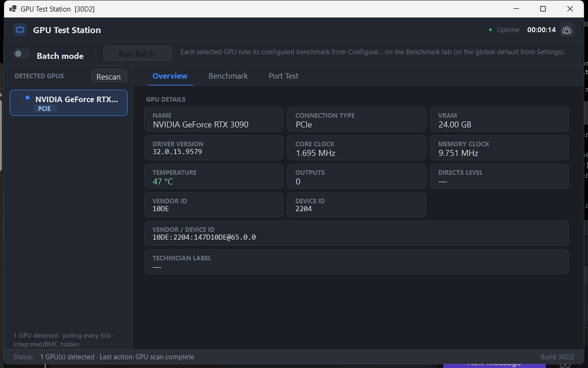Click the polling info text in sidebar footer
The width and height of the screenshot is (588, 368).
point(63,339)
